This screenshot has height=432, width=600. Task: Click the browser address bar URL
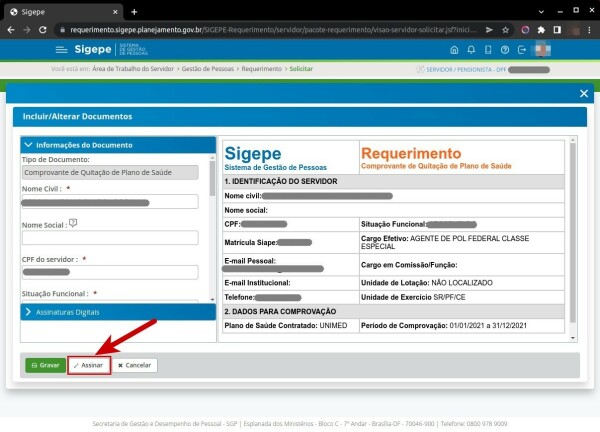[273, 30]
